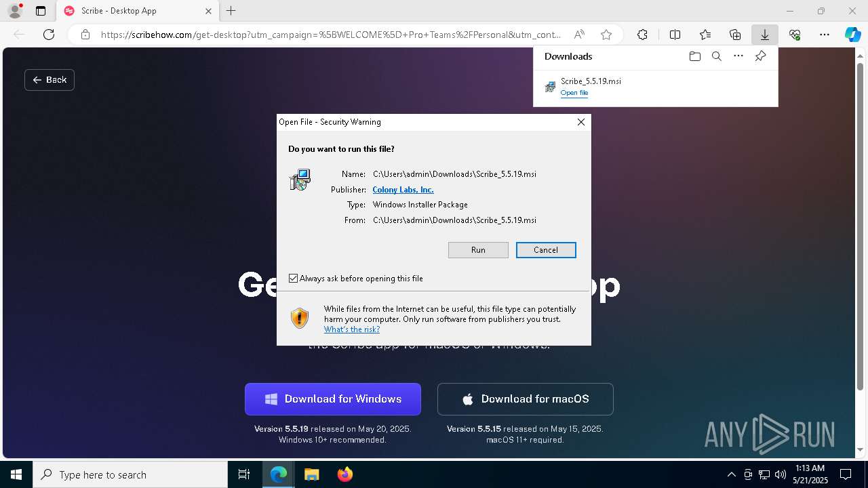868x488 pixels.
Task: Select Microsoft Edge in the taskbar
Action: pos(279,474)
